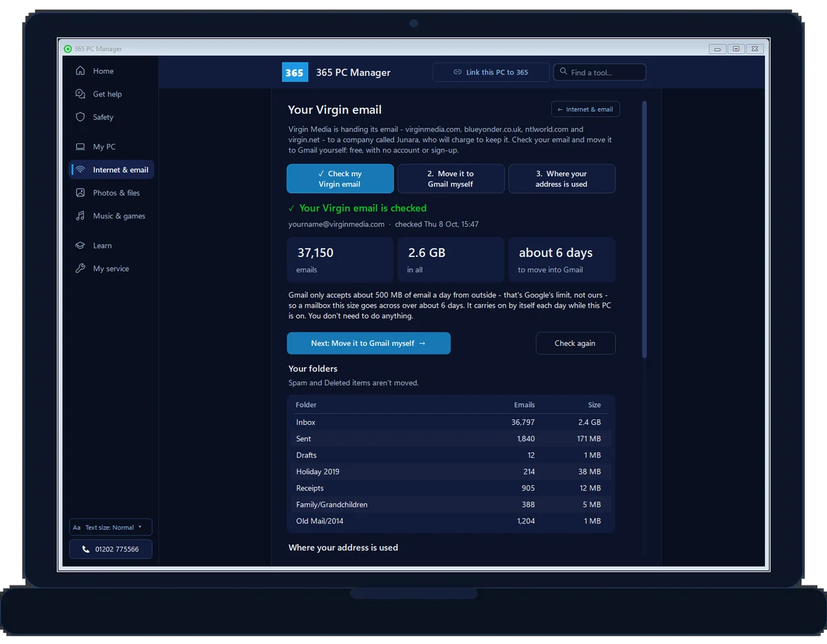Select the Receipts folder row
The width and height of the screenshot is (827, 644).
(451, 488)
